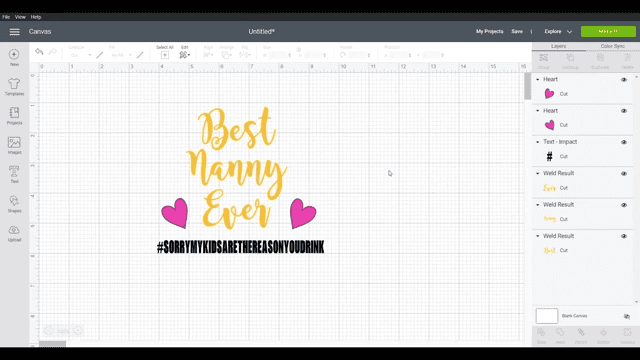This screenshot has width=640, height=360.
Task: Click the Delete icon in Layers panel
Action: coord(627,58)
